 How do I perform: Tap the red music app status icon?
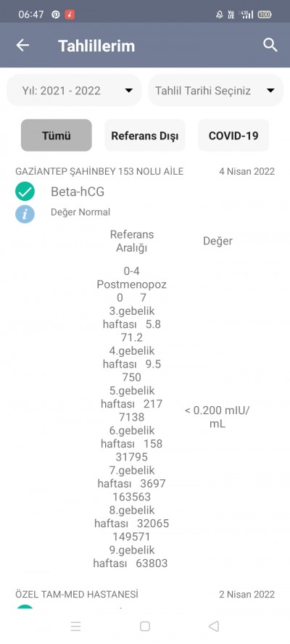click(70, 15)
